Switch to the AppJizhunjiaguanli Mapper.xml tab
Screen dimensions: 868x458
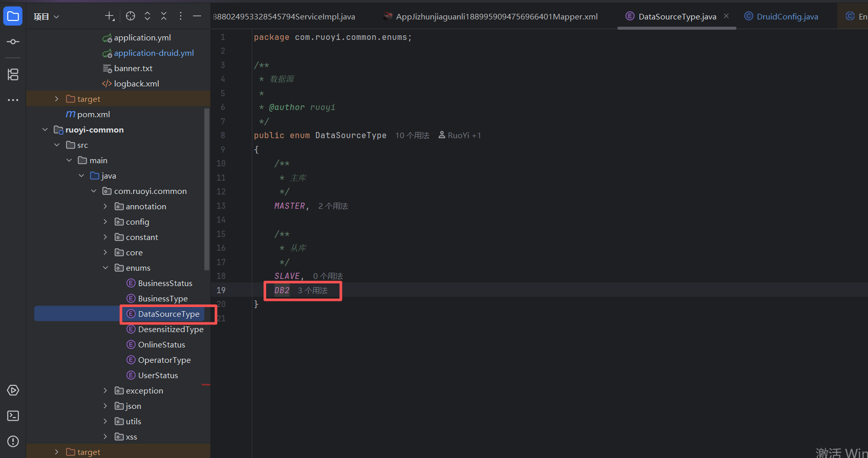490,16
